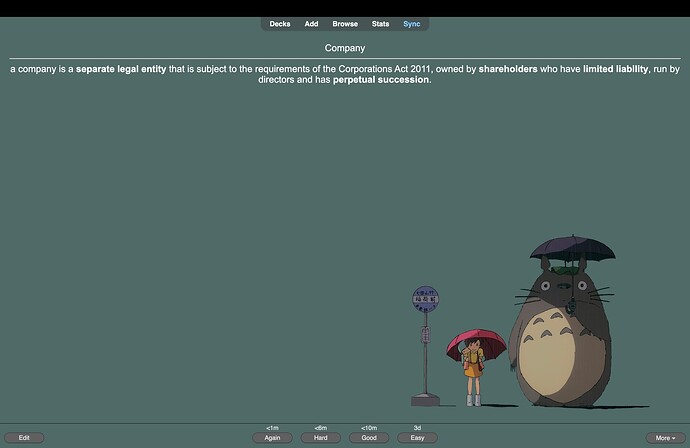Open the card Browse window
This screenshot has width=690, height=448.
coord(345,24)
